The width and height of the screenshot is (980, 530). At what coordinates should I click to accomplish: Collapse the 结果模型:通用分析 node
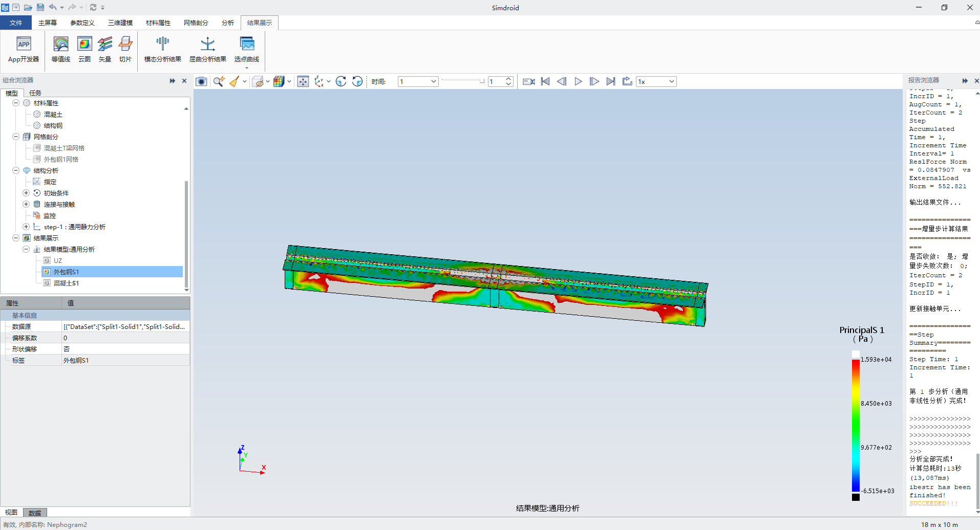tap(26, 249)
